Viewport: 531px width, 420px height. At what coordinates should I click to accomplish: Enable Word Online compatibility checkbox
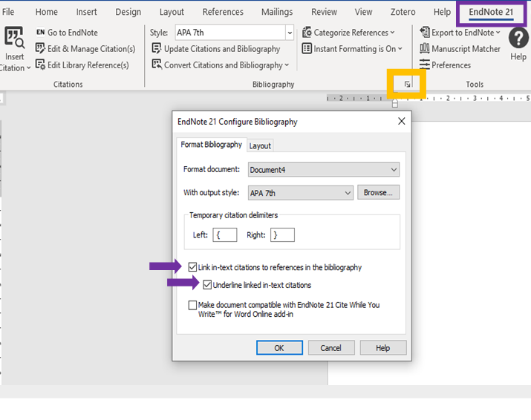pos(193,305)
